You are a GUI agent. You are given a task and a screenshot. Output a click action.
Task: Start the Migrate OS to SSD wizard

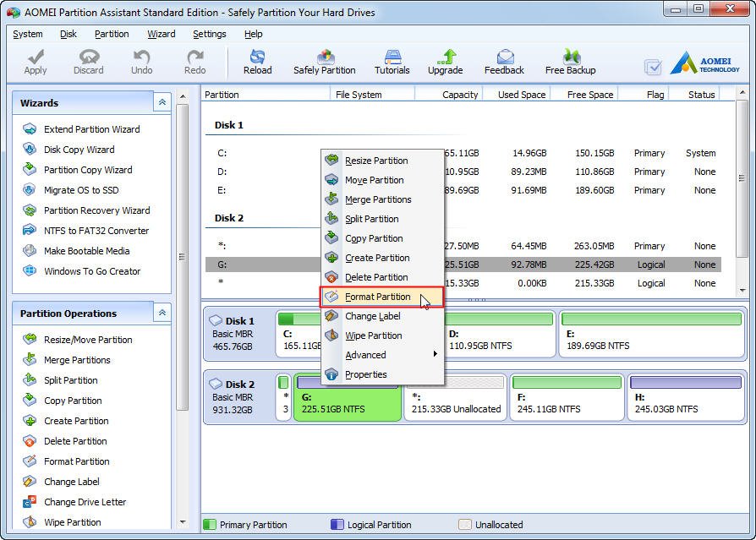pyautogui.click(x=80, y=190)
